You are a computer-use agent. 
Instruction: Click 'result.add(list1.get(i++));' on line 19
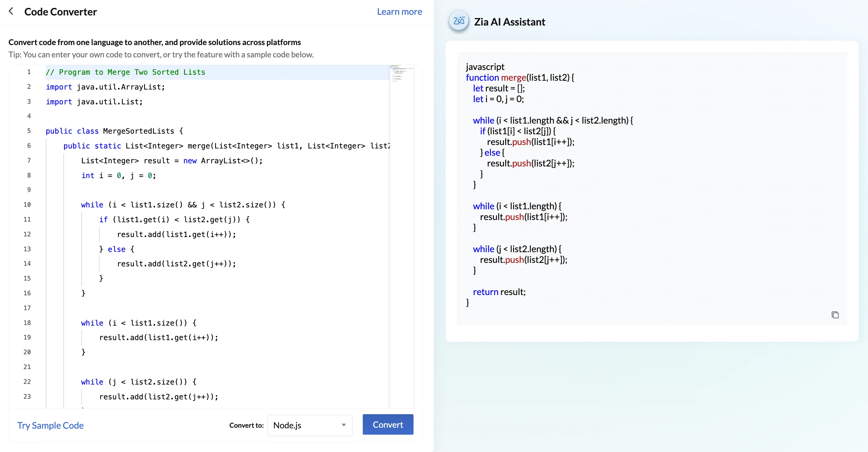point(159,337)
